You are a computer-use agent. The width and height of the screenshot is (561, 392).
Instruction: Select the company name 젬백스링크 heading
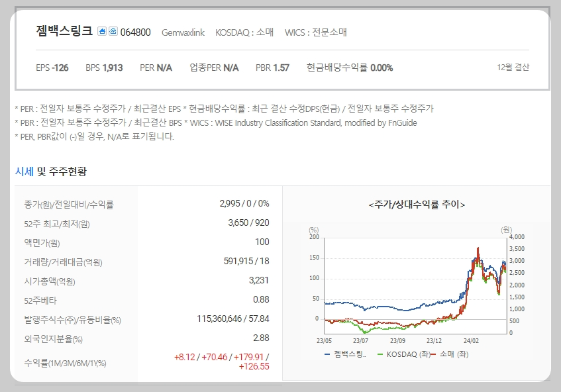point(64,31)
